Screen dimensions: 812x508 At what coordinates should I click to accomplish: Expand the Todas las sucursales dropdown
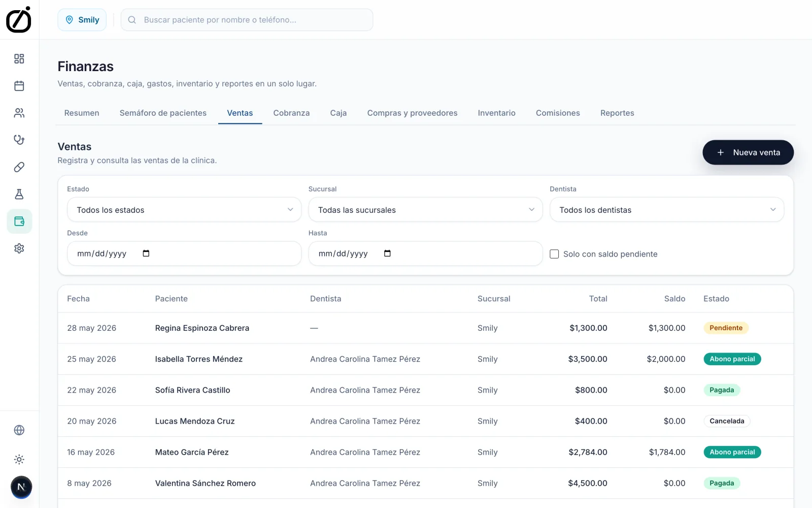coord(425,210)
